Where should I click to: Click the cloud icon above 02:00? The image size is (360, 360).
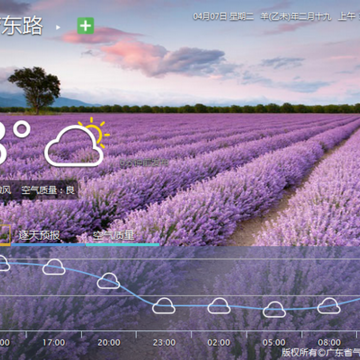click(x=219, y=306)
